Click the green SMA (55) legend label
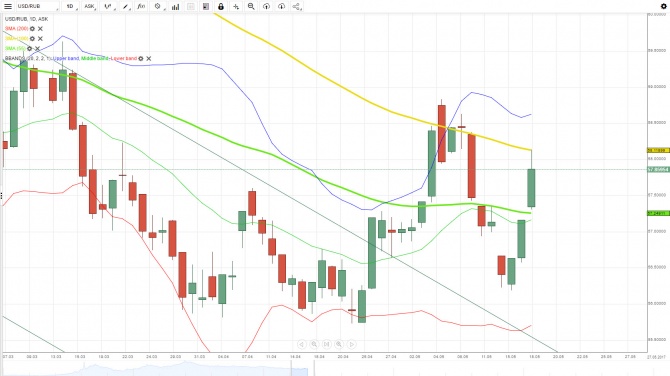Image resolution: width=670 pixels, height=376 pixels. pos(15,49)
